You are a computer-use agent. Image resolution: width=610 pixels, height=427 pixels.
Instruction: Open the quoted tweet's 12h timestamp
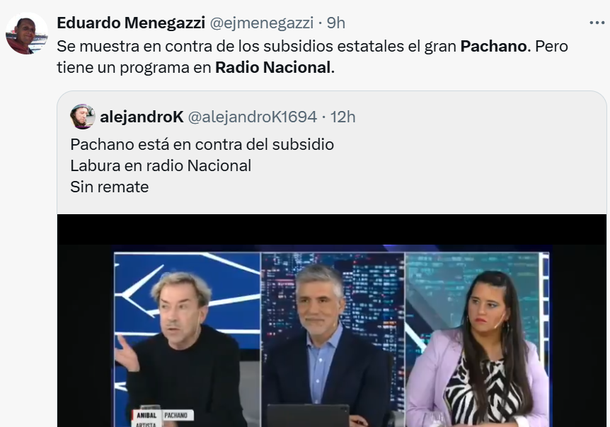pos(343,117)
